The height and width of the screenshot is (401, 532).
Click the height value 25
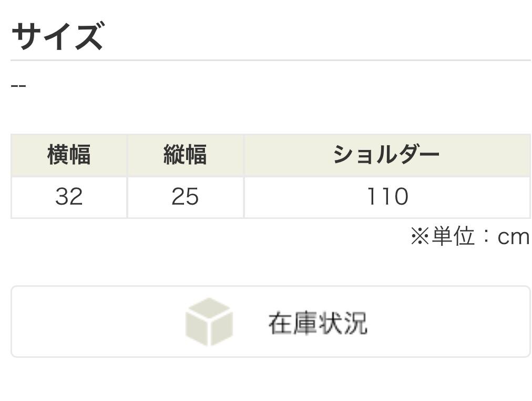pos(185,197)
